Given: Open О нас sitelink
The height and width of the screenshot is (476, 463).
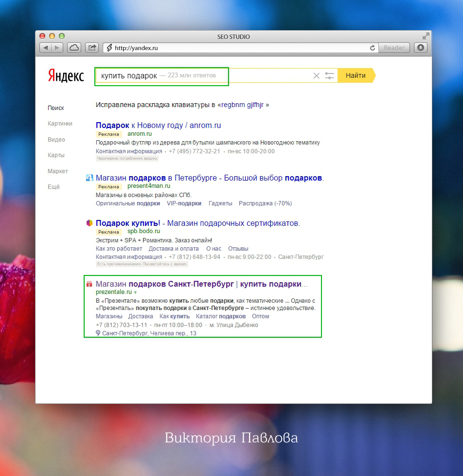Looking at the screenshot, I should tap(214, 249).
